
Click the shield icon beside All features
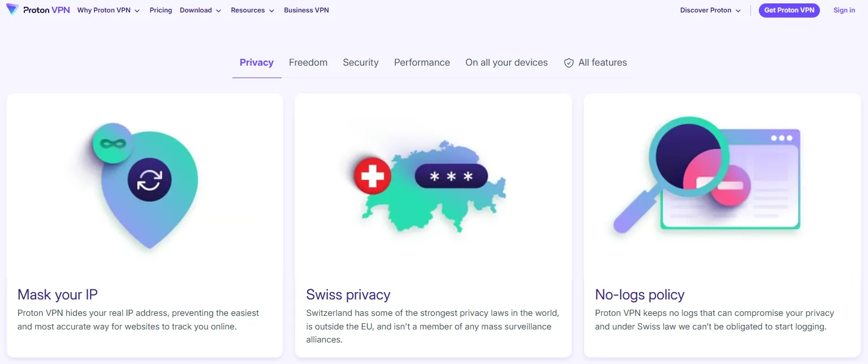[x=569, y=63]
